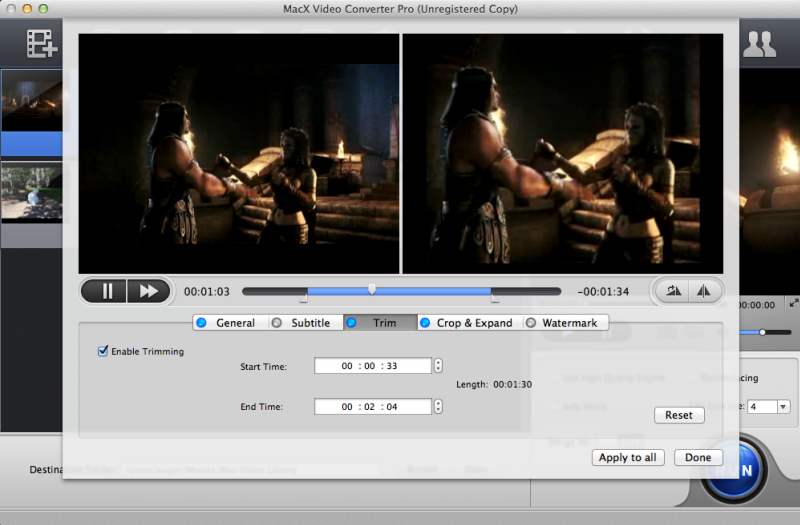
Task: Click the Start Time field
Action: (x=373, y=366)
